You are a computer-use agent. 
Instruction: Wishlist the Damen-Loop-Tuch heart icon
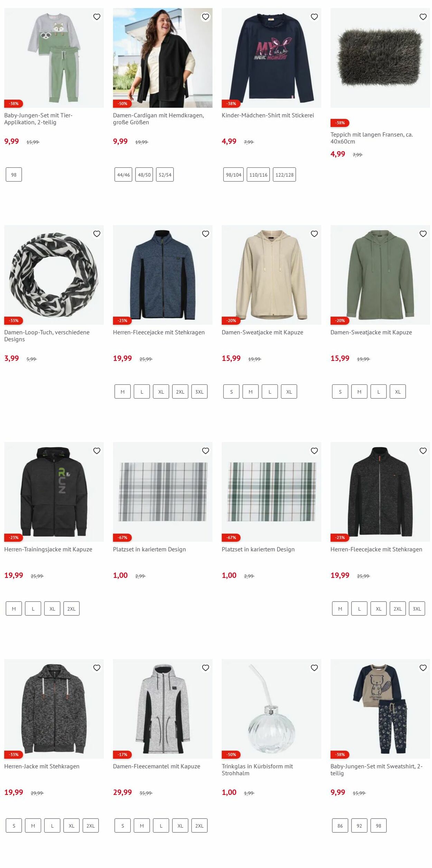(97, 234)
